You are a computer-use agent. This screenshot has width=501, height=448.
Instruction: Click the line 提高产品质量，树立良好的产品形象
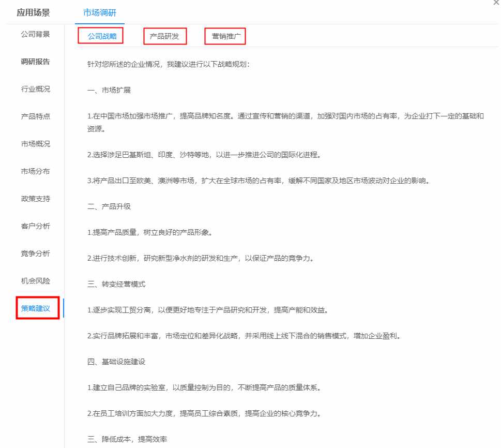pyautogui.click(x=150, y=232)
